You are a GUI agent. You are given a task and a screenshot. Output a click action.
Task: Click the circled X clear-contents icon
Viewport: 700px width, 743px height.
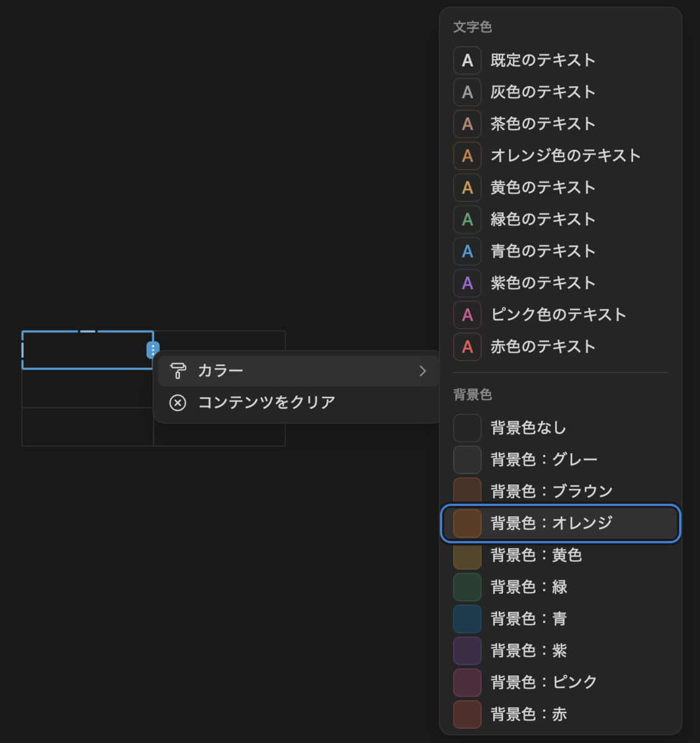pyautogui.click(x=178, y=403)
